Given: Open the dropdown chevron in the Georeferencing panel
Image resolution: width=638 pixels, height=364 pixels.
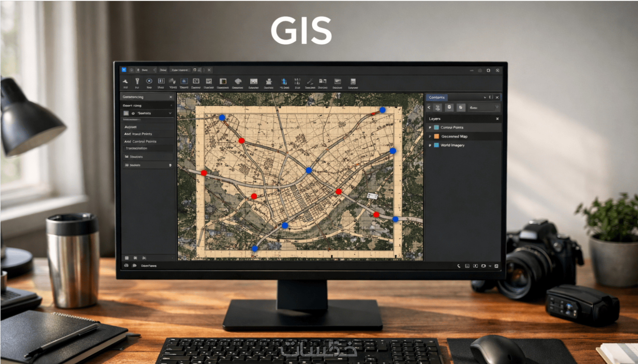Looking at the screenshot, I should [170, 113].
